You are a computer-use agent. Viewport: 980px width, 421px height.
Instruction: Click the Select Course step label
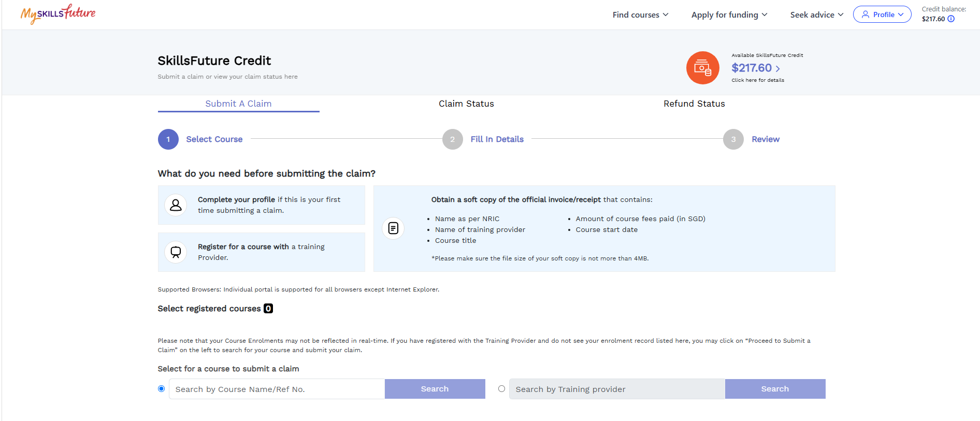point(214,139)
